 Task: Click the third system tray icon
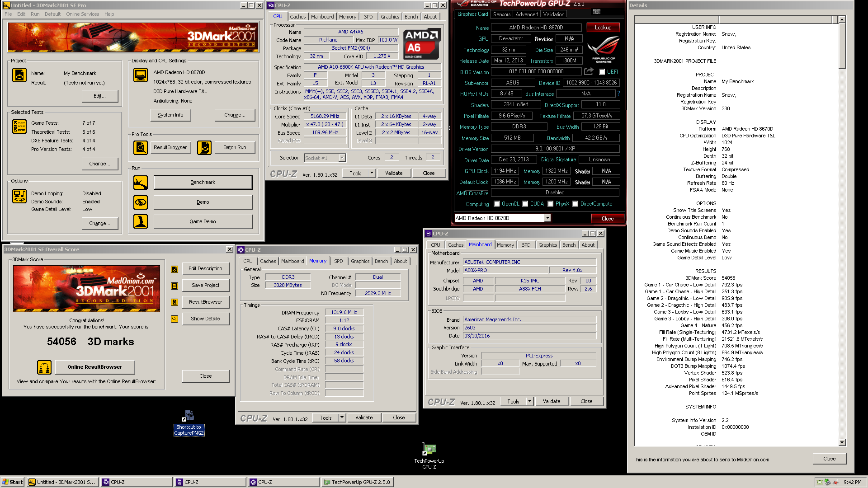point(835,482)
